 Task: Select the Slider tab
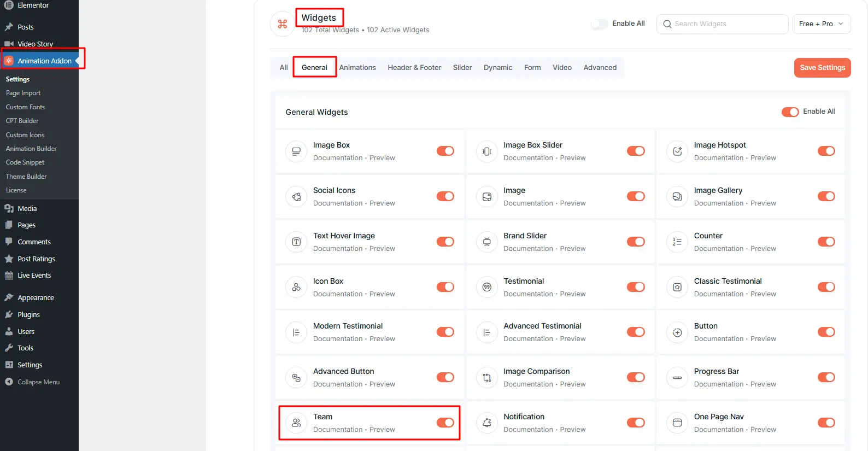462,68
